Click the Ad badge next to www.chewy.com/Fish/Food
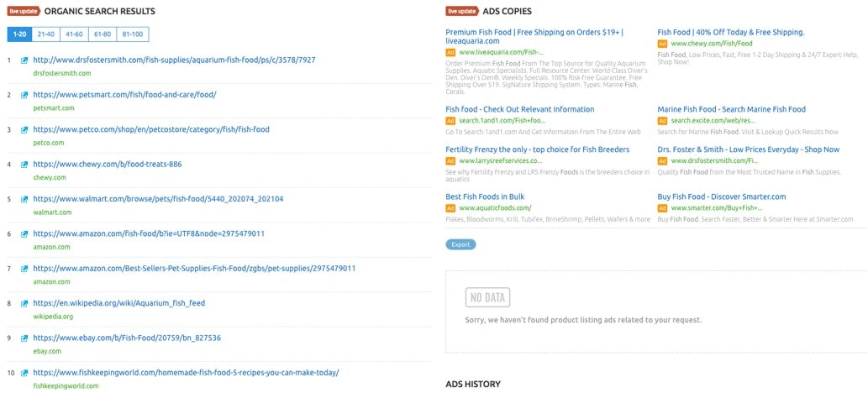Viewport: 868px width, 393px height. (x=662, y=43)
